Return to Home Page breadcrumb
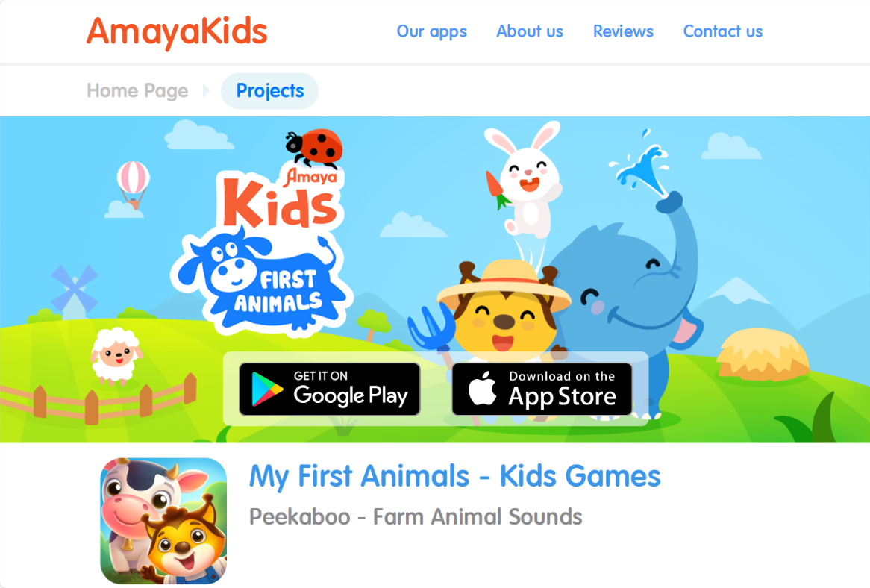 pyautogui.click(x=137, y=90)
